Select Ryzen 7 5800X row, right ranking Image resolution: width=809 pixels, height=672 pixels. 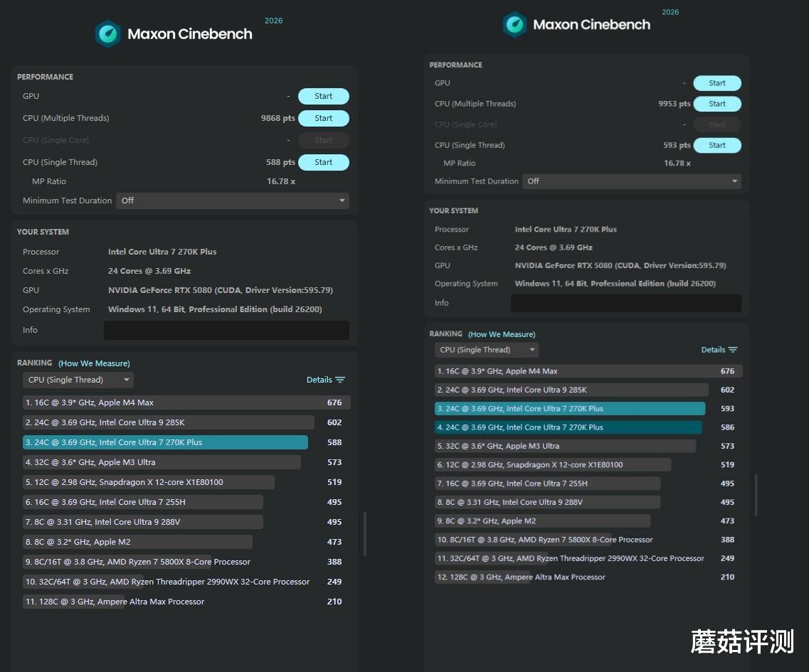(588, 540)
